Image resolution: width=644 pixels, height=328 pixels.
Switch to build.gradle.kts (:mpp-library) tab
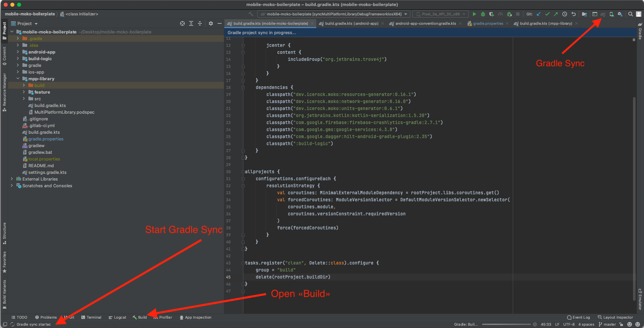[x=546, y=23]
